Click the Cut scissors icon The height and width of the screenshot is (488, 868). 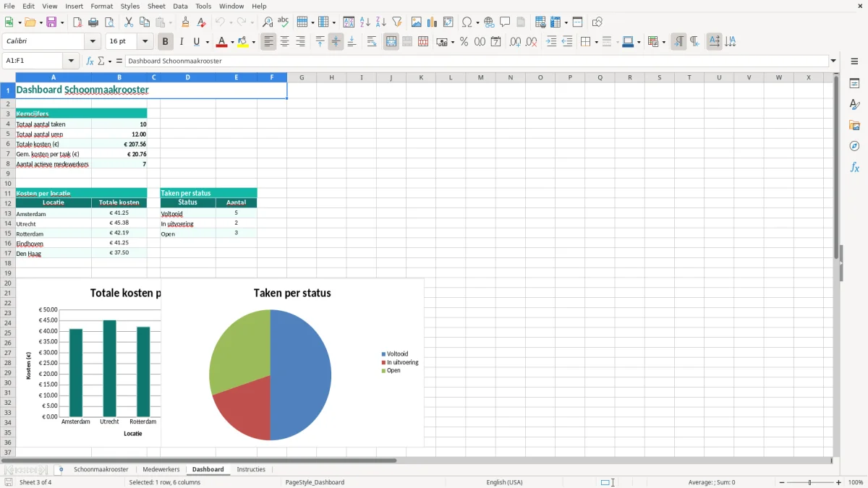129,22
